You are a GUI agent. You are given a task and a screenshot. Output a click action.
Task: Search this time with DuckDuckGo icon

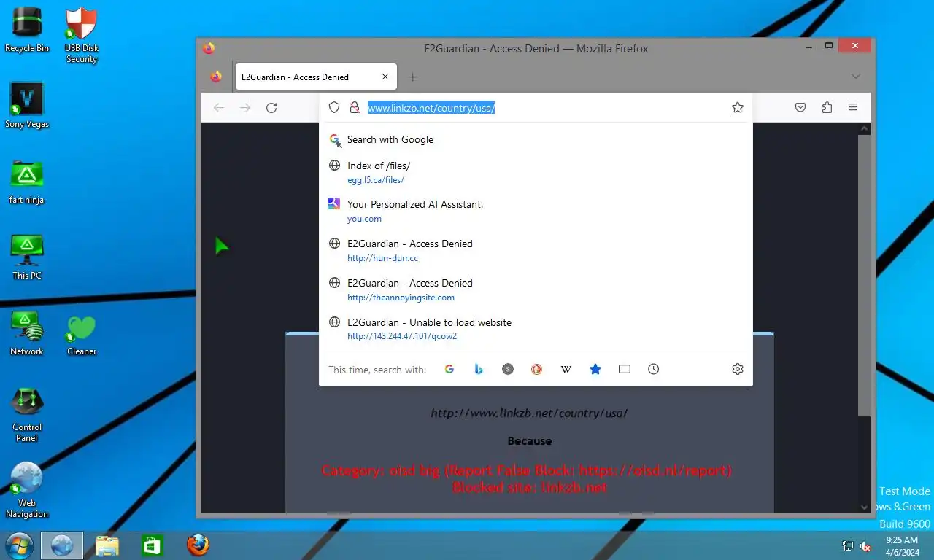pos(537,369)
